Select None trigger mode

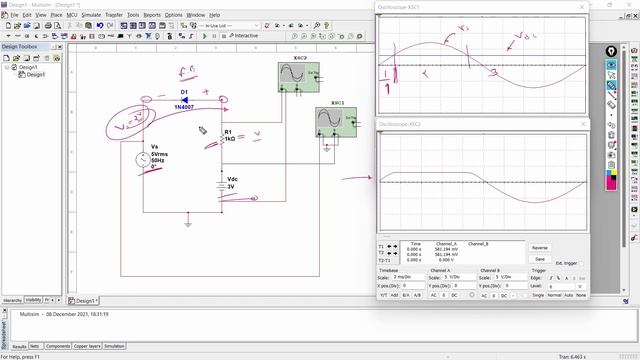(x=581, y=295)
